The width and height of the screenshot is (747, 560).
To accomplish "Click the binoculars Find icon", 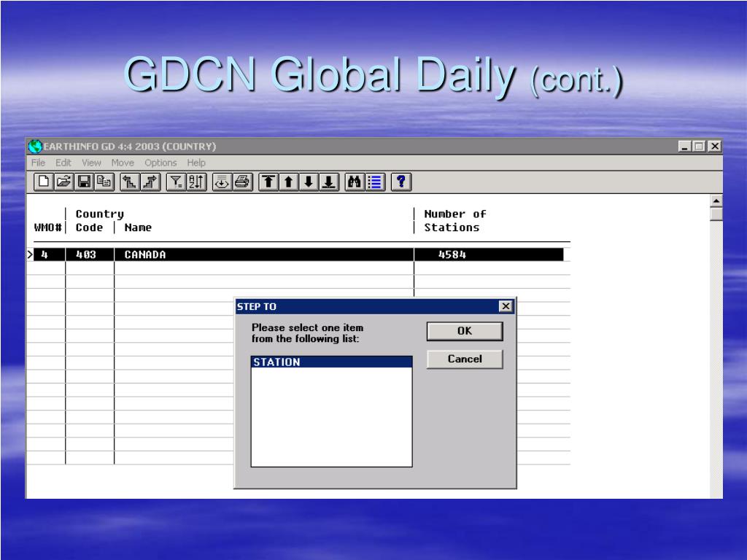I will pos(355,182).
